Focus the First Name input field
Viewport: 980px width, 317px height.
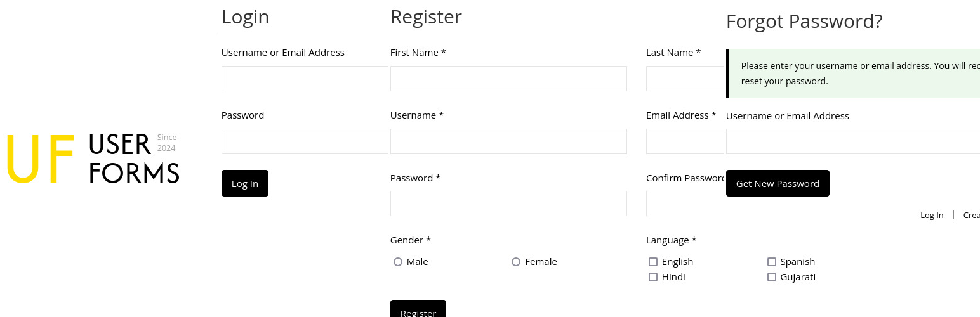point(508,79)
